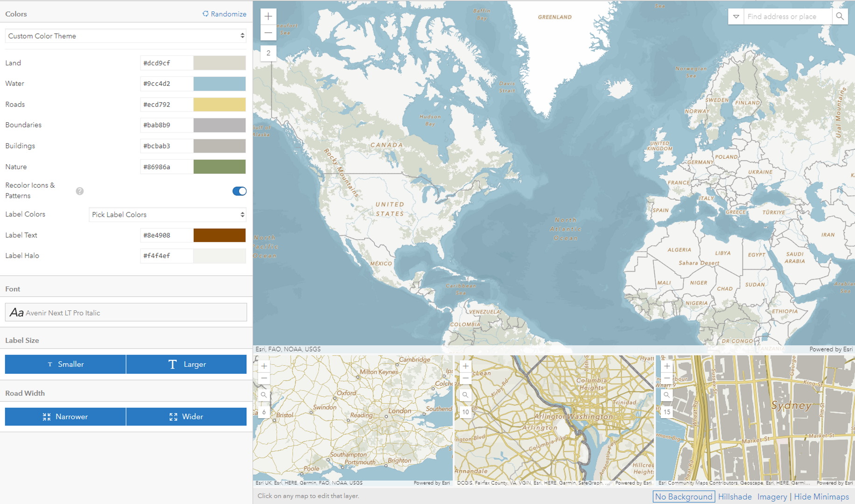Expand the address search filter arrow
The width and height of the screenshot is (855, 504).
[736, 16]
